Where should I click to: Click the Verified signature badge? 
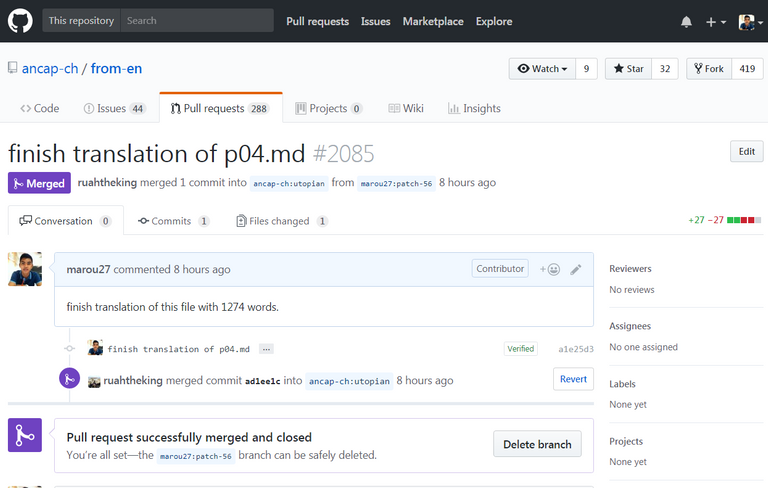click(x=521, y=348)
